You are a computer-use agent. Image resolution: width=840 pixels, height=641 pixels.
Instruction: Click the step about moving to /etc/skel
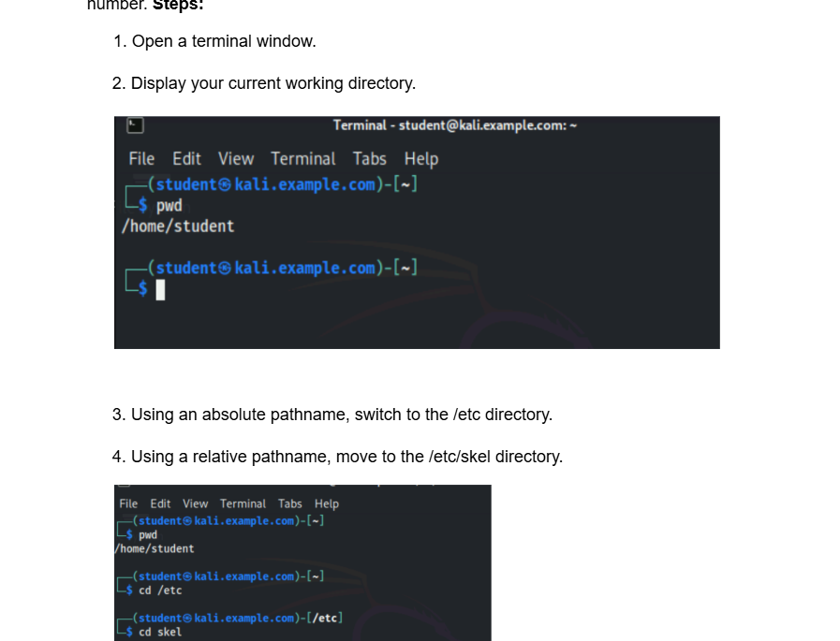(346, 457)
